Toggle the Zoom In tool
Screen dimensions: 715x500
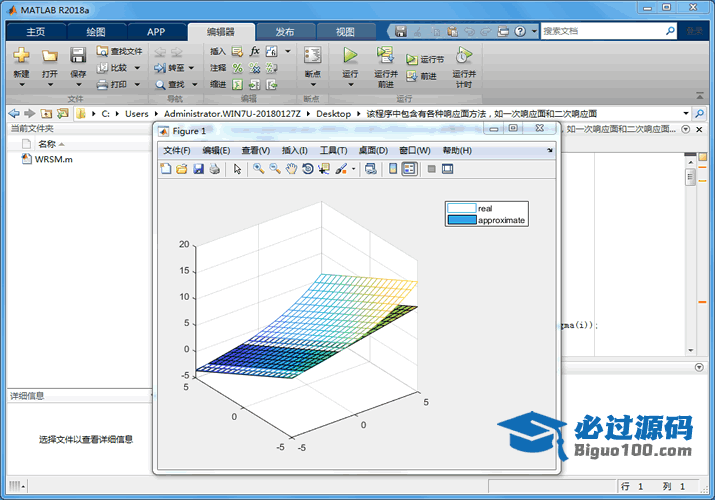[259, 169]
